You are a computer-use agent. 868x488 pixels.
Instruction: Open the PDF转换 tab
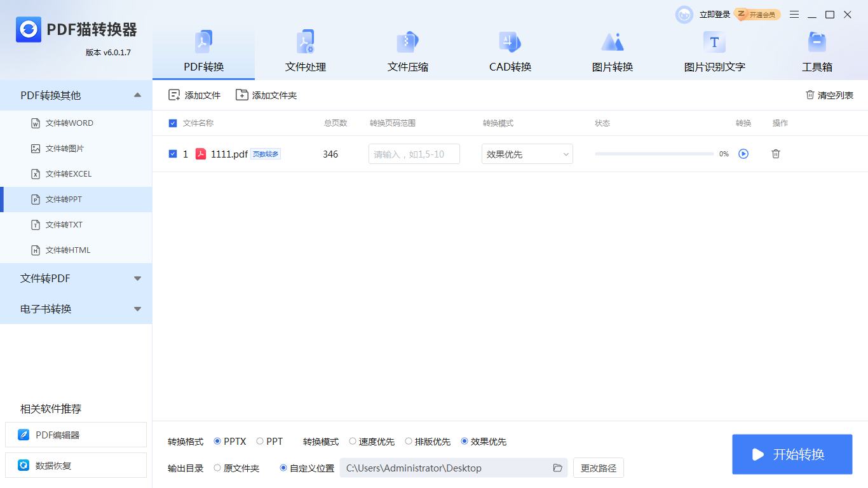203,53
